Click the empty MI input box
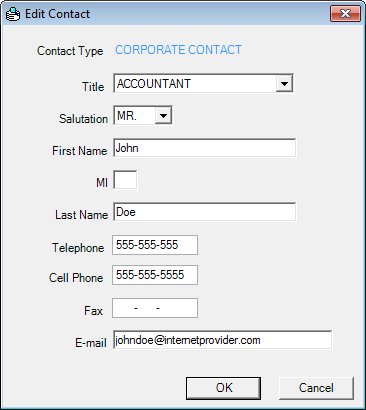Viewport: 366px width, 410px height. click(125, 180)
